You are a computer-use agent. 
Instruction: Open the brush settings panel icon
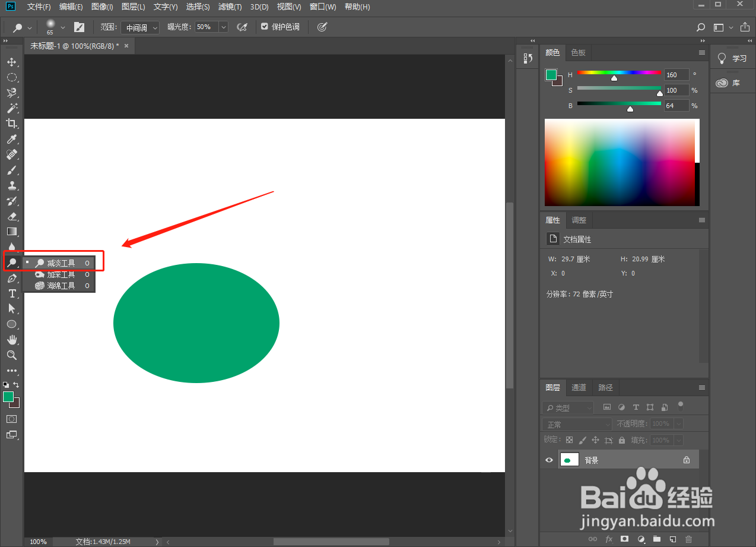coord(79,27)
